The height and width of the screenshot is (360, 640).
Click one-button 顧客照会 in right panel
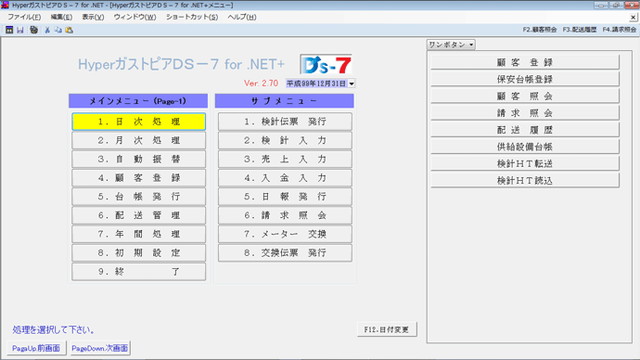pyautogui.click(x=525, y=96)
